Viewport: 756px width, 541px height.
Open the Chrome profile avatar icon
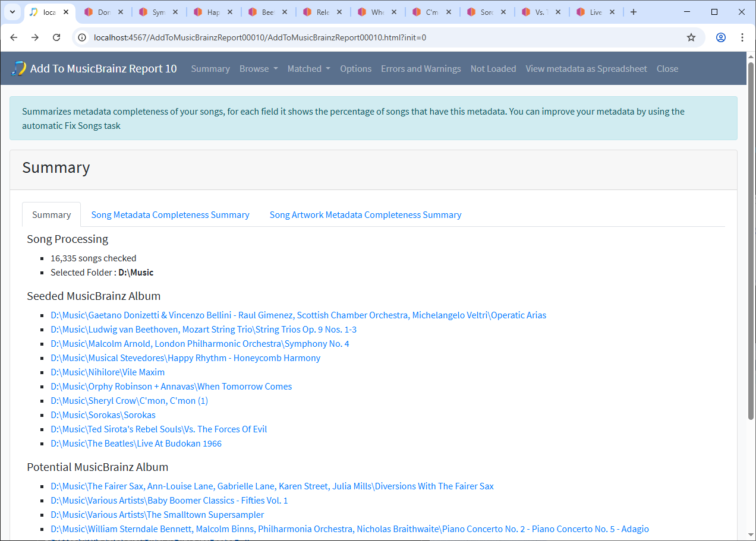pos(721,37)
